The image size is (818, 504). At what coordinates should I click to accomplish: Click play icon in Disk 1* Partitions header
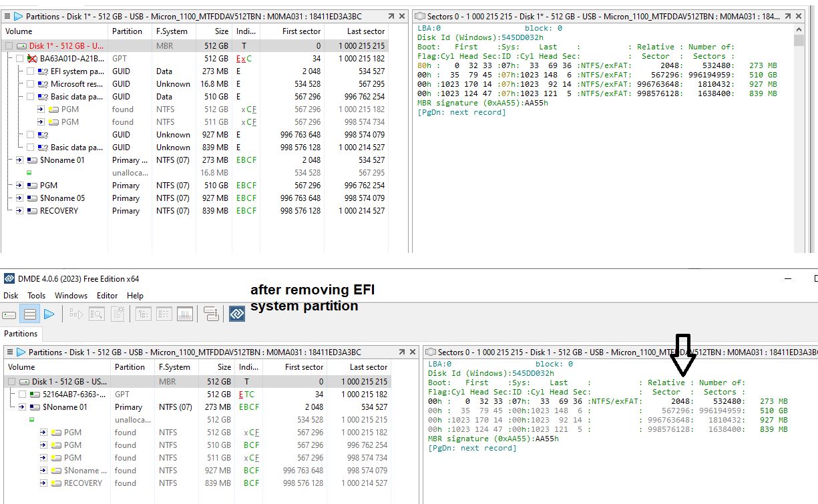[x=18, y=16]
